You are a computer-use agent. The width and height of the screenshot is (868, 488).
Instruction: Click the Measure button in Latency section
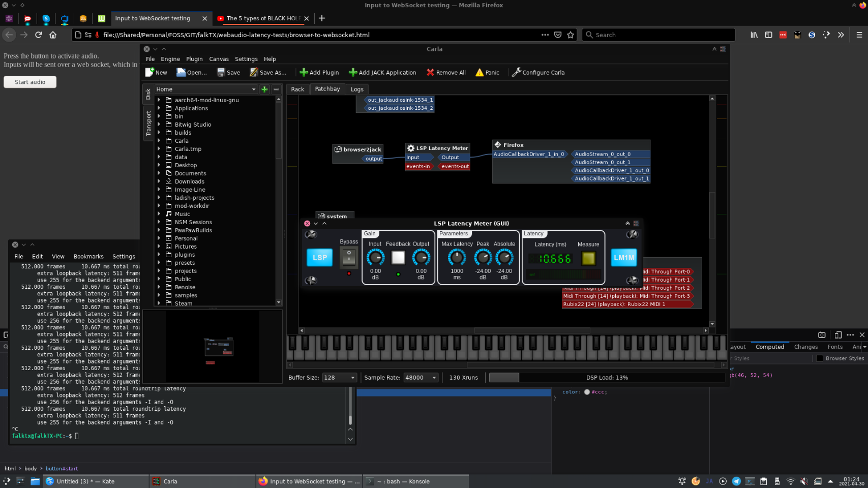[588, 258]
